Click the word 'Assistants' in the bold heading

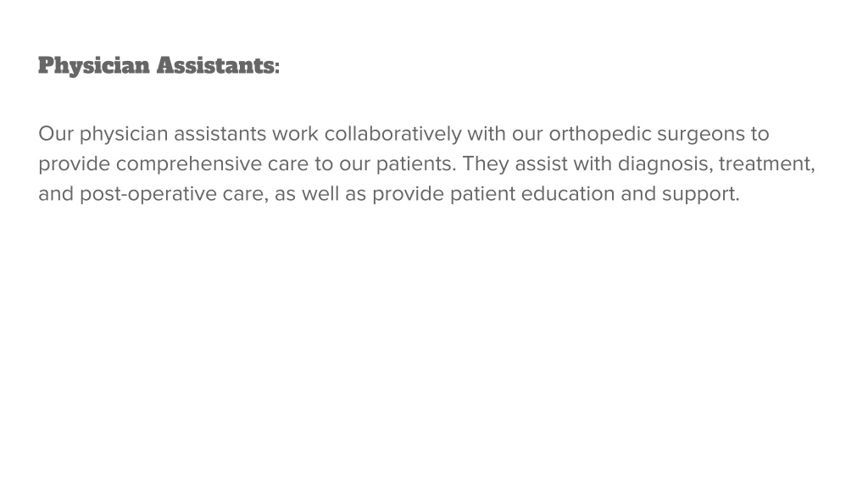[215, 65]
